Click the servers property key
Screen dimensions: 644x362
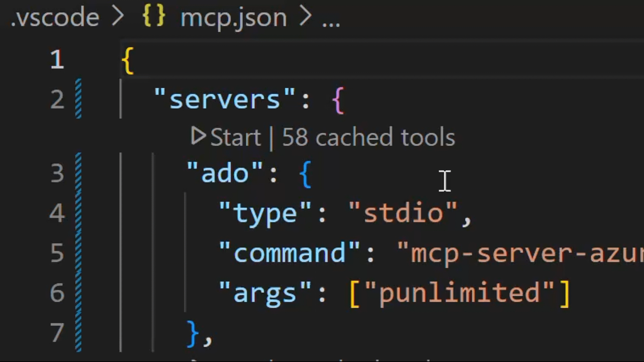pyautogui.click(x=225, y=99)
